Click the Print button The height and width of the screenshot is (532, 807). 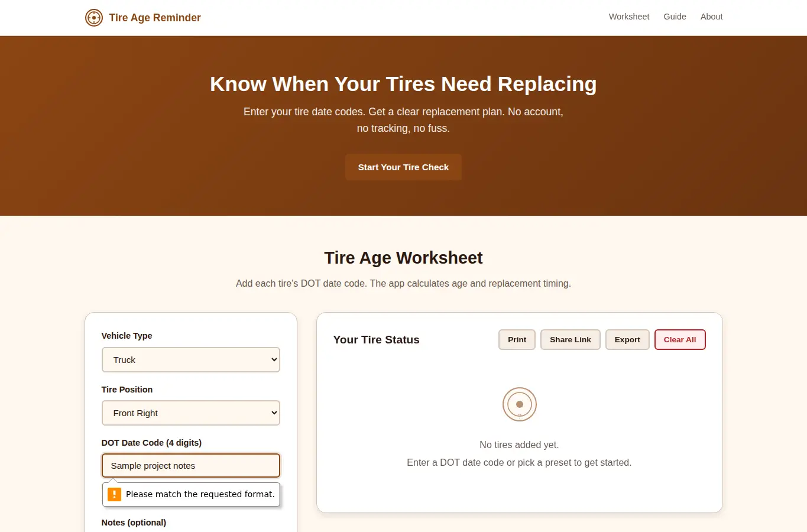517,339
